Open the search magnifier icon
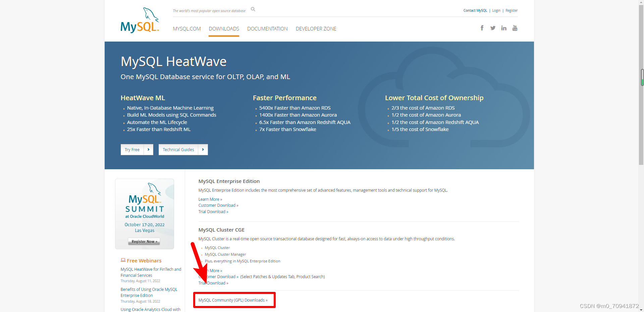The height and width of the screenshot is (312, 644). pos(253,9)
